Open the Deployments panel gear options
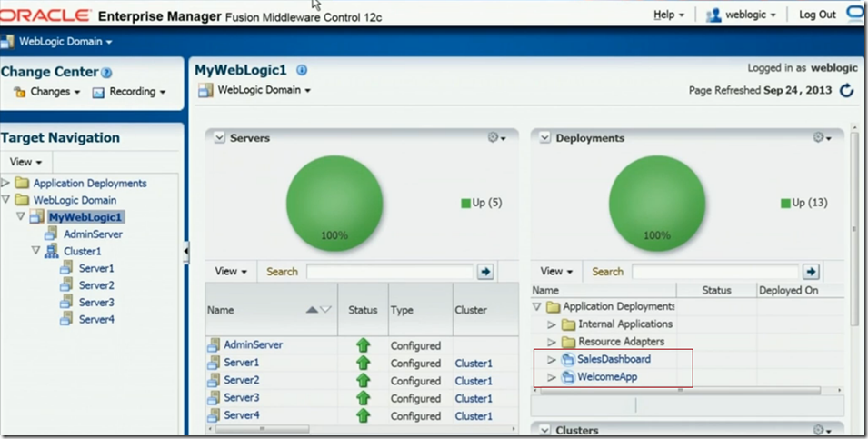This screenshot has width=868, height=439. tap(822, 137)
